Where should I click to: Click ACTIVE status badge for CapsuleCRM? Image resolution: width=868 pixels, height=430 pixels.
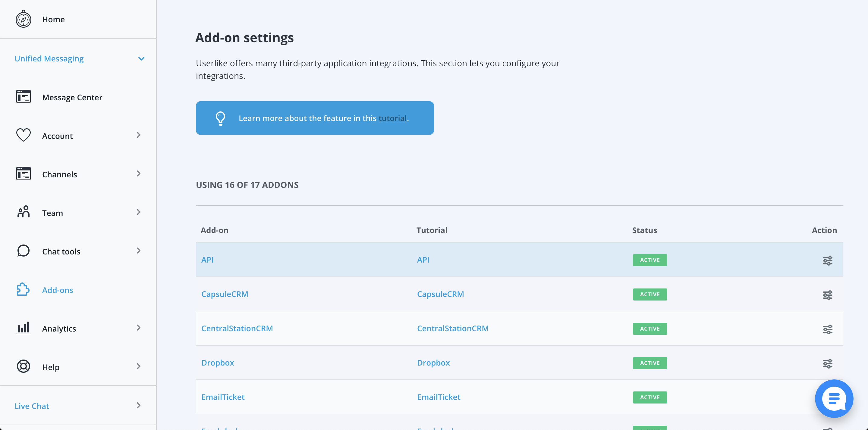click(x=650, y=294)
